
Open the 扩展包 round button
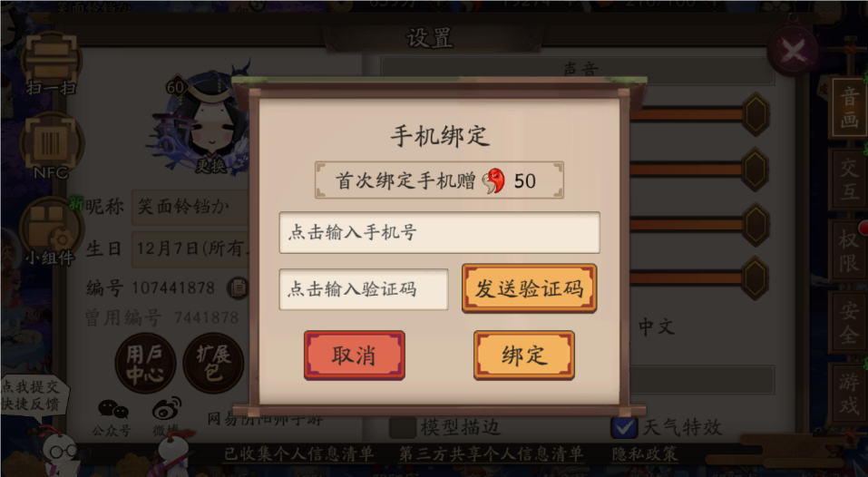tap(214, 364)
